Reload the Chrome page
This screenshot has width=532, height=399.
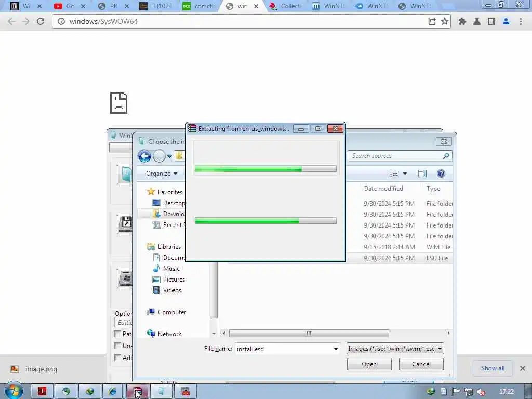click(41, 21)
